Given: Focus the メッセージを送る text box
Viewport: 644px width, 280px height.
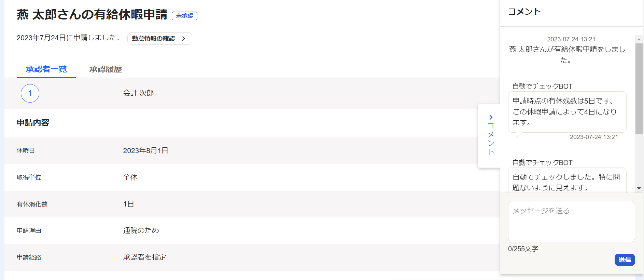Looking at the screenshot, I should [571, 222].
